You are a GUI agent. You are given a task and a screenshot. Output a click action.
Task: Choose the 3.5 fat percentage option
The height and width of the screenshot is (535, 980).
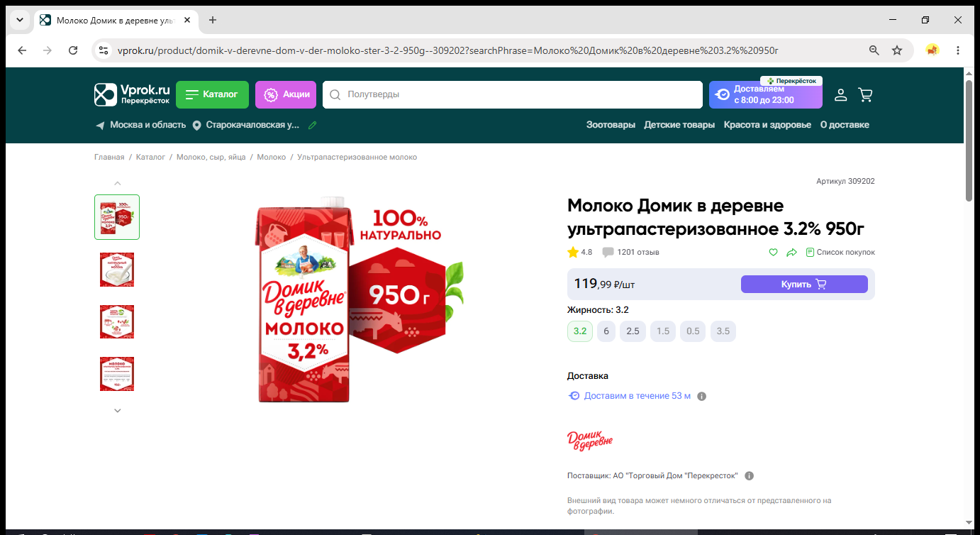[x=723, y=331]
